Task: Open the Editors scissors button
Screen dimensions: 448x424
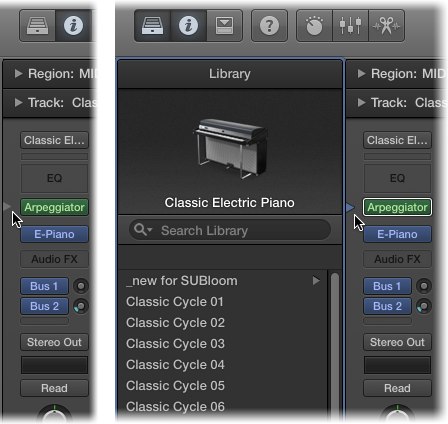Action: coord(386,26)
